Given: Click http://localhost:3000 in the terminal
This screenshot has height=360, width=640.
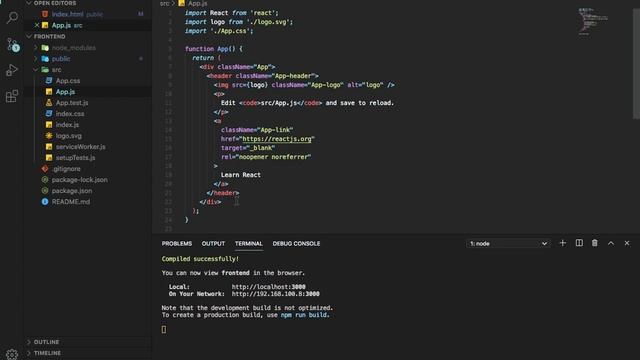Looking at the screenshot, I should pyautogui.click(x=269, y=287).
